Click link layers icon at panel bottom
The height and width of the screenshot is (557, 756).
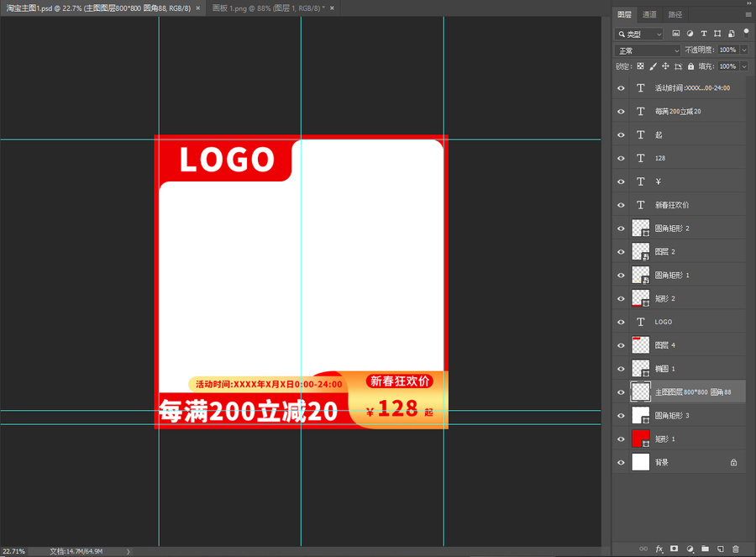tap(643, 549)
